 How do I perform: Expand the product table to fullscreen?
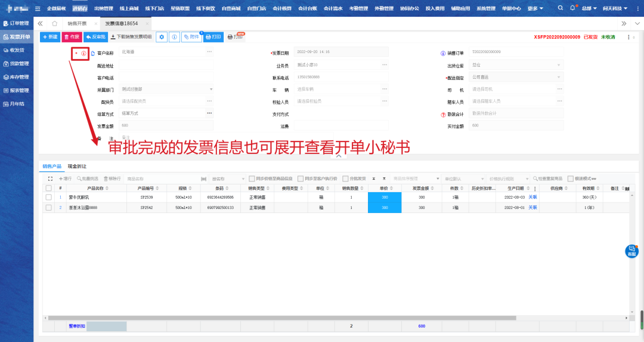[51, 178]
